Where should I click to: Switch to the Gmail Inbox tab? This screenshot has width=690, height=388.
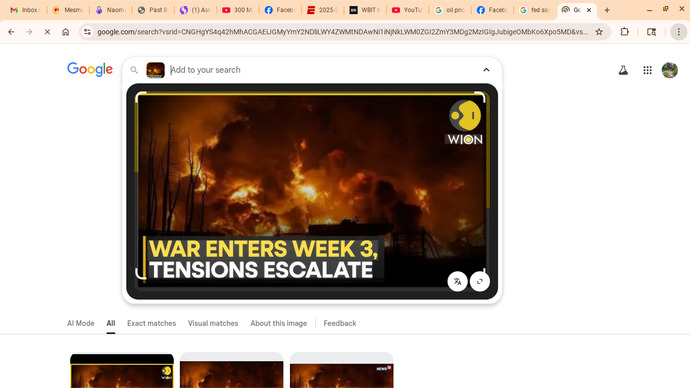(24, 10)
